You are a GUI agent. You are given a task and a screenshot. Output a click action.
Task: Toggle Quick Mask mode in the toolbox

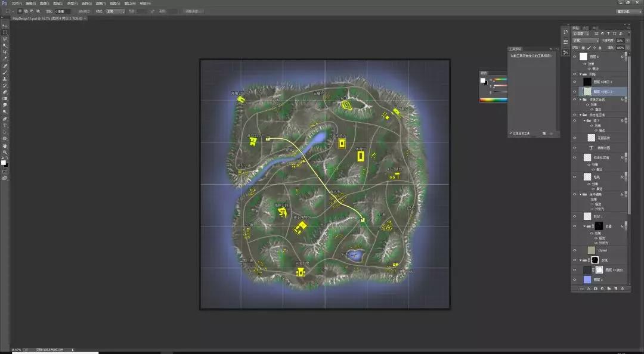(x=5, y=172)
